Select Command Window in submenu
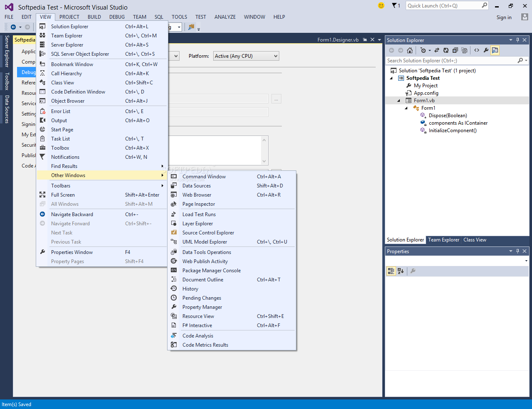This screenshot has width=532, height=409. [x=232, y=177]
